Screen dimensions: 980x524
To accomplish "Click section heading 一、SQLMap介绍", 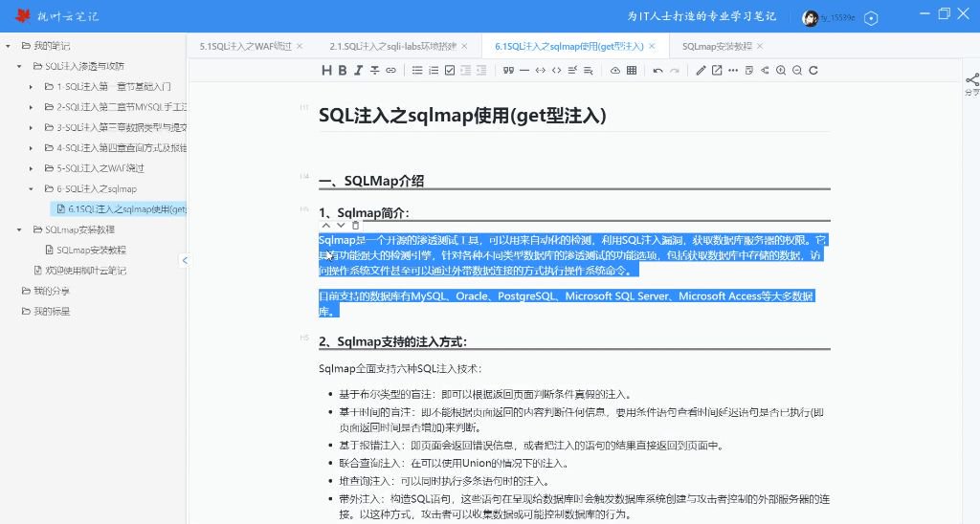I will 371,181.
